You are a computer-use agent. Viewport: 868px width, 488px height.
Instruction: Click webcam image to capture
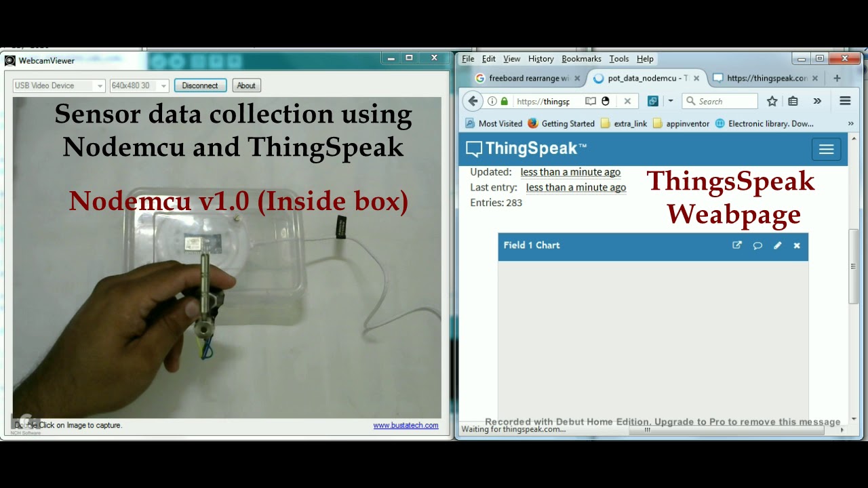pyautogui.click(x=227, y=258)
